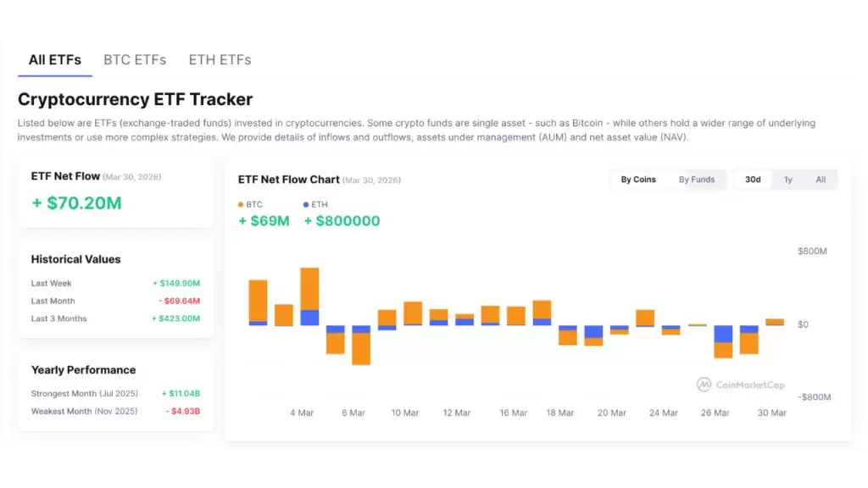
Task: Click the 30 Mar chart bar
Action: pyautogui.click(x=775, y=322)
